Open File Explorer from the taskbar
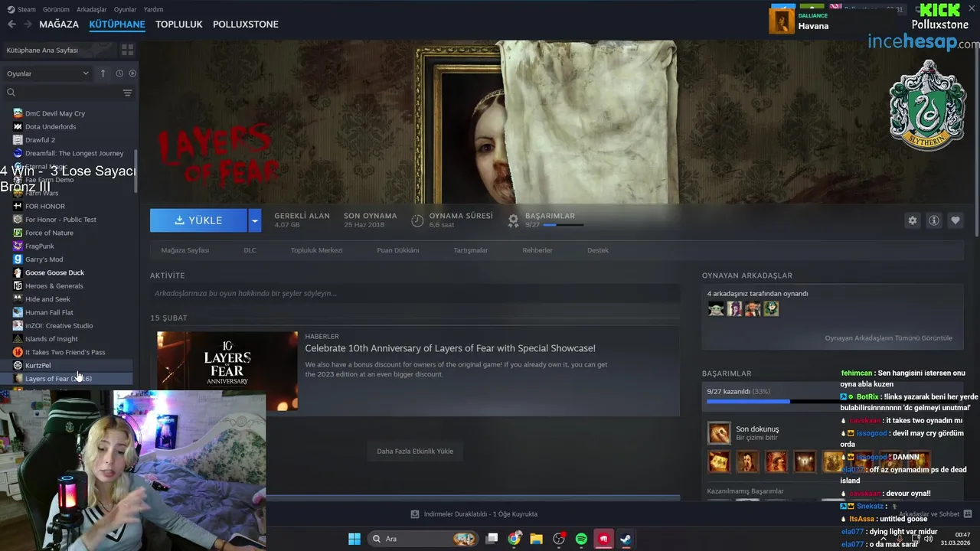Screen dimensions: 980x551 point(537,539)
